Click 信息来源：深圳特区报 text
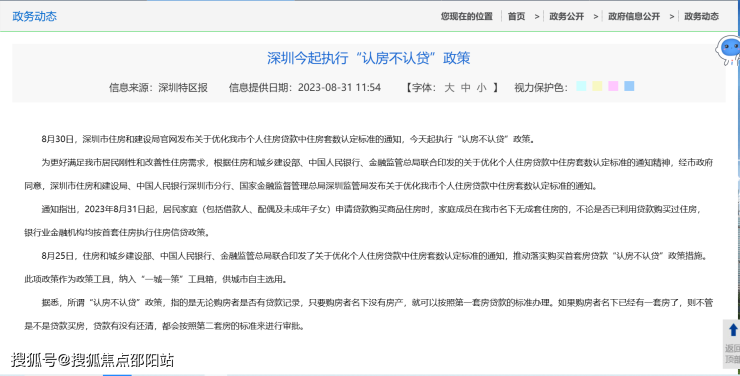This screenshot has height=376, width=740. click(x=158, y=88)
